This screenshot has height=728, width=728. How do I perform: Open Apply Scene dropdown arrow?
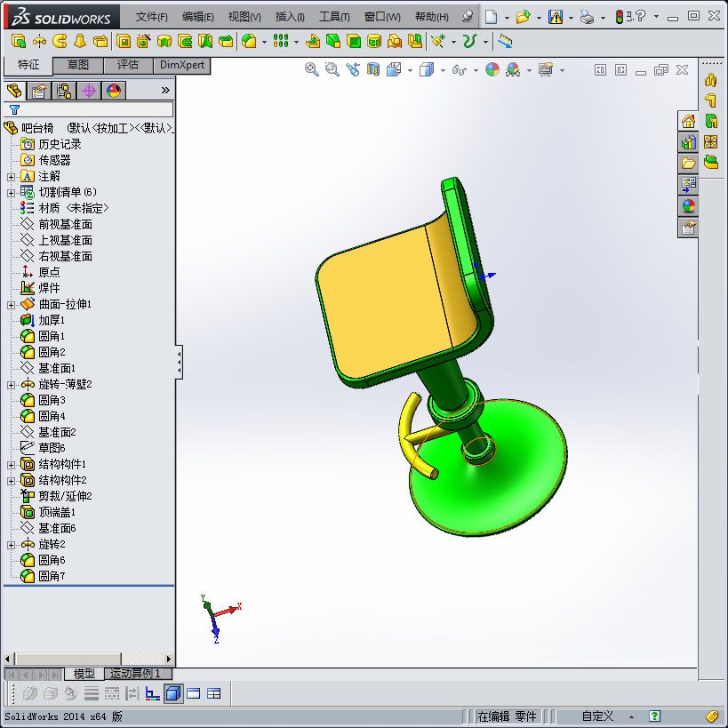[x=529, y=70]
